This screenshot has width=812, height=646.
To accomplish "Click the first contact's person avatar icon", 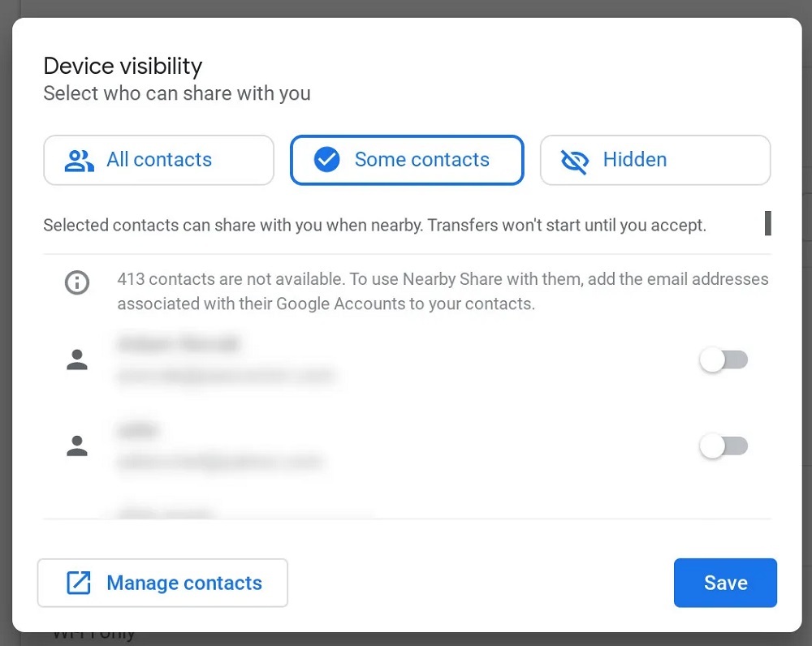I will point(77,360).
